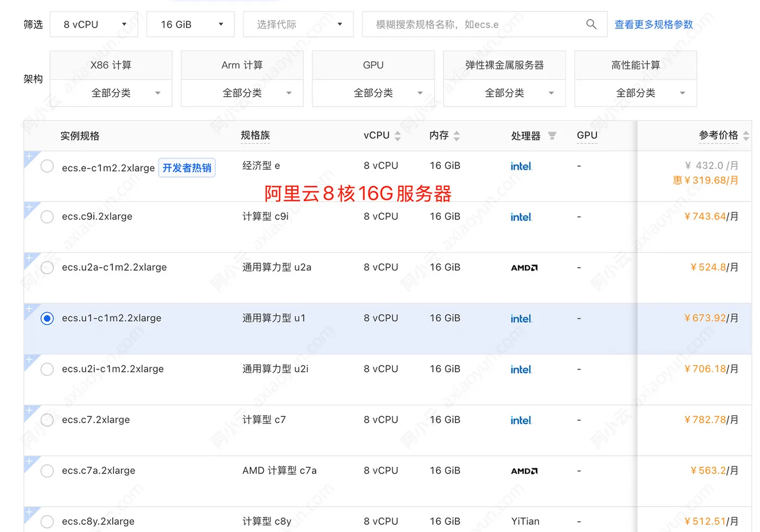The image size is (760, 532).
Task: Expand plus corner of ecs.e-c1m2.2xlarge row
Action: click(29, 156)
